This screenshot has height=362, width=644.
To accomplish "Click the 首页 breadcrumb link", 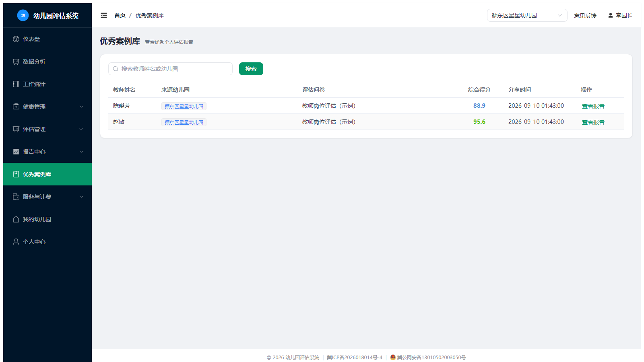I will pyautogui.click(x=120, y=15).
